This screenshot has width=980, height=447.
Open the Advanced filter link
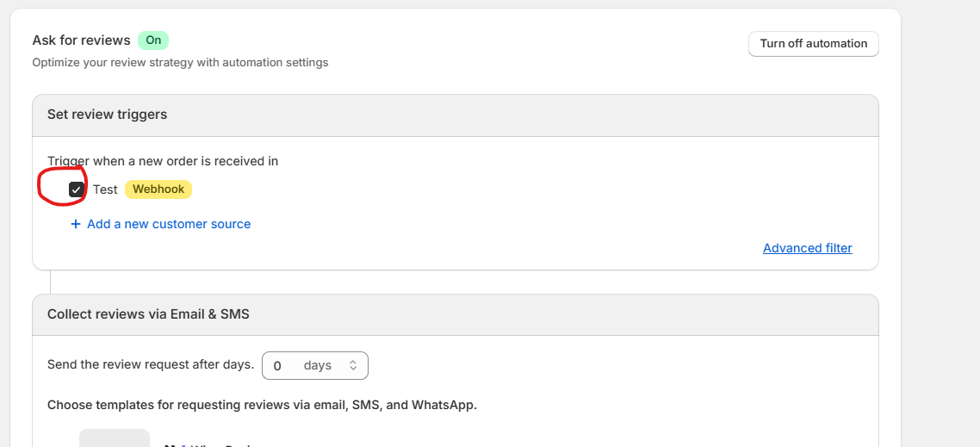807,248
